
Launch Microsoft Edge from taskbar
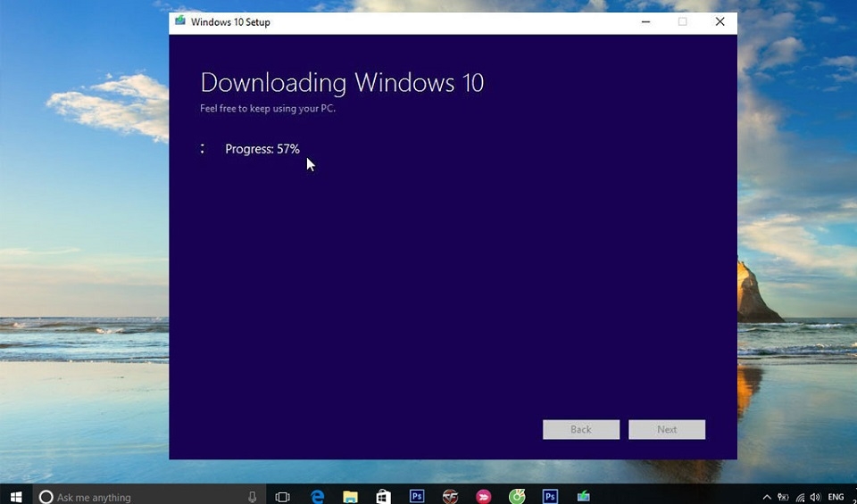tap(317, 496)
